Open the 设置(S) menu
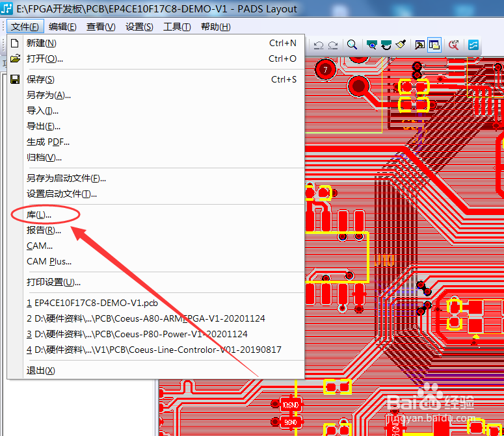Screen dimensions: 504x436 pyautogui.click(x=139, y=27)
